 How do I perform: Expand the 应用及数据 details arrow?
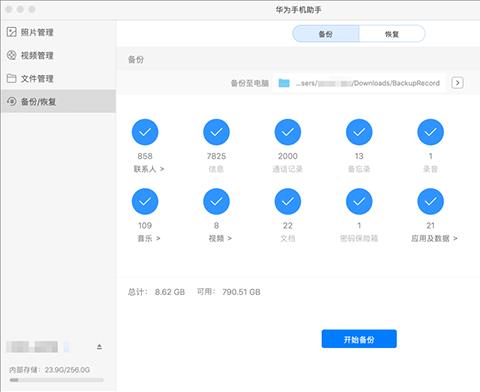[455, 238]
